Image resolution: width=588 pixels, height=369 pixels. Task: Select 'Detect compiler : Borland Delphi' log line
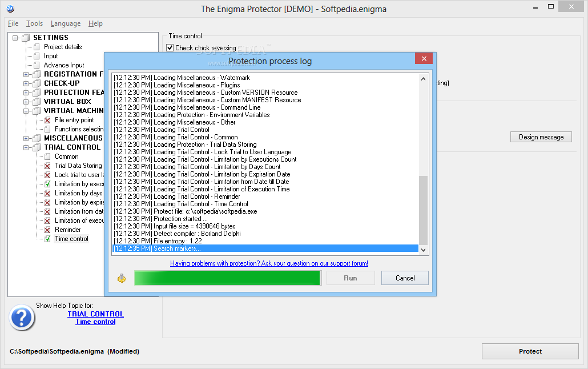pos(265,234)
